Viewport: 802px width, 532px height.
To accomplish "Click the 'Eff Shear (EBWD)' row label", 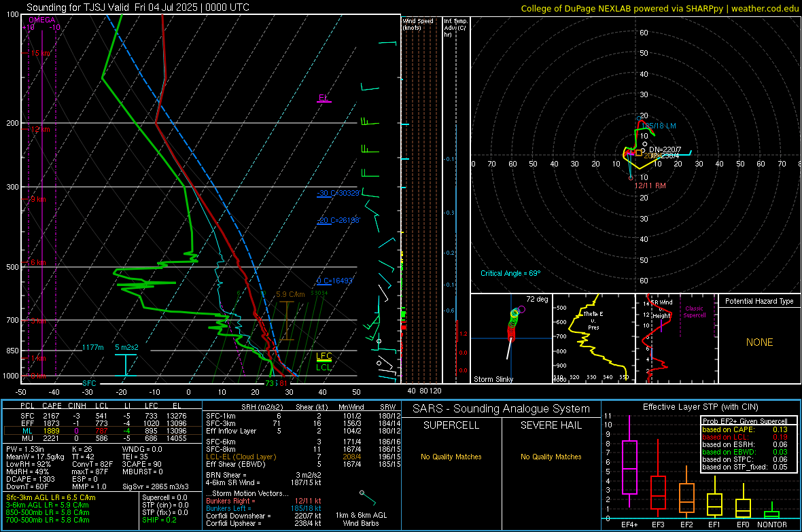I will pos(236,465).
